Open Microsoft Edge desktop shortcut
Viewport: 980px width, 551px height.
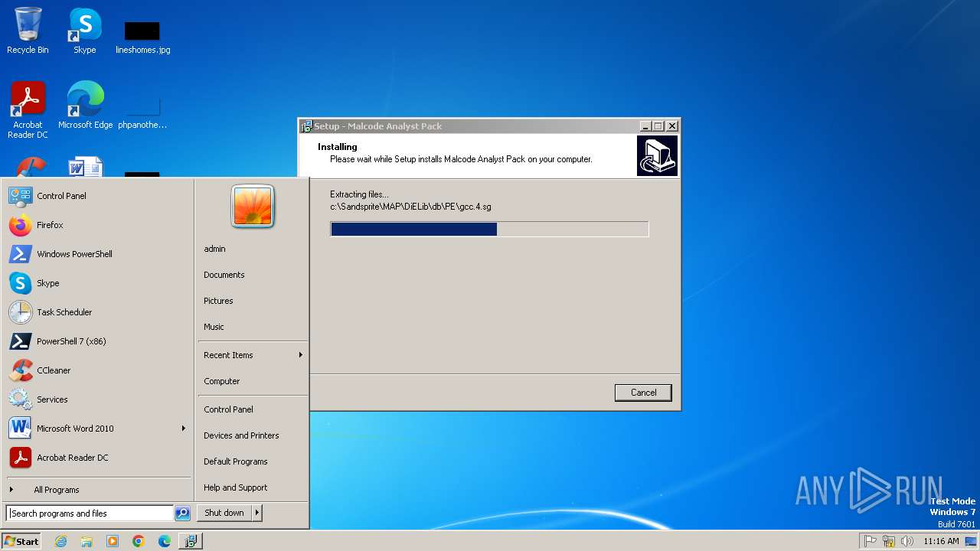click(85, 106)
